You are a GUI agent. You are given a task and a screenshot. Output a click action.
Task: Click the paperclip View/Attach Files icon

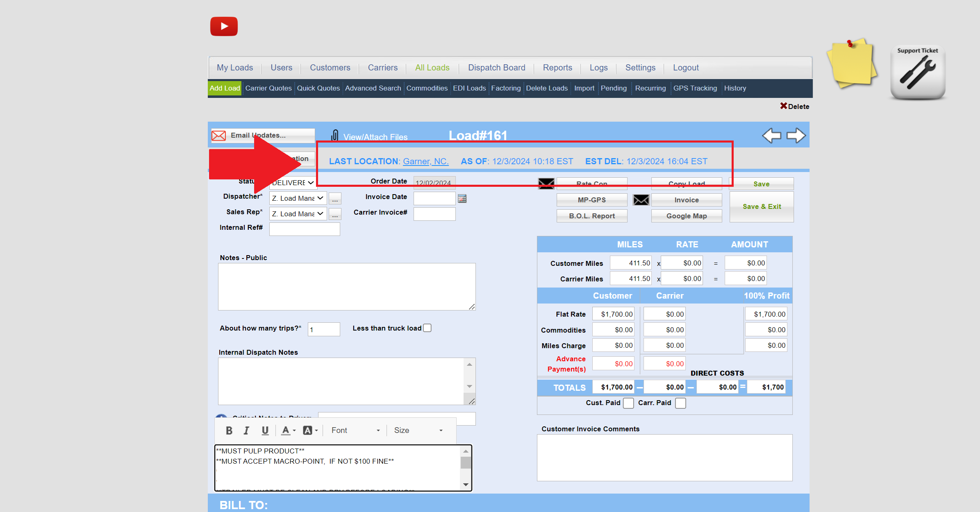334,136
